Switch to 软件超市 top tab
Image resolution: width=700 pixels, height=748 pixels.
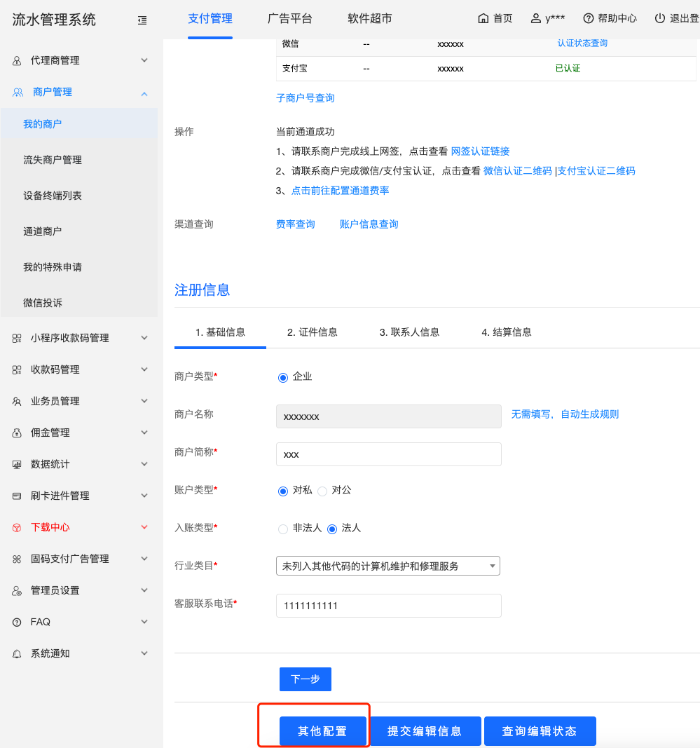(369, 19)
